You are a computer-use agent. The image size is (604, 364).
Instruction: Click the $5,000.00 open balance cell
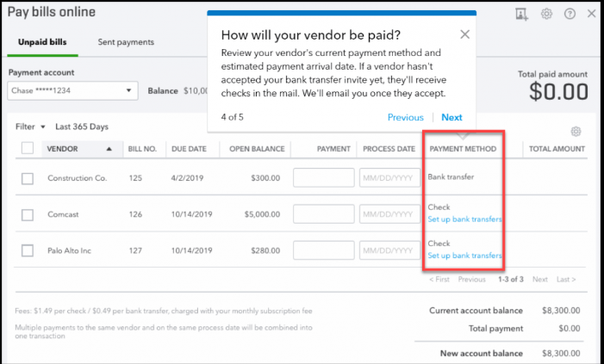click(262, 214)
